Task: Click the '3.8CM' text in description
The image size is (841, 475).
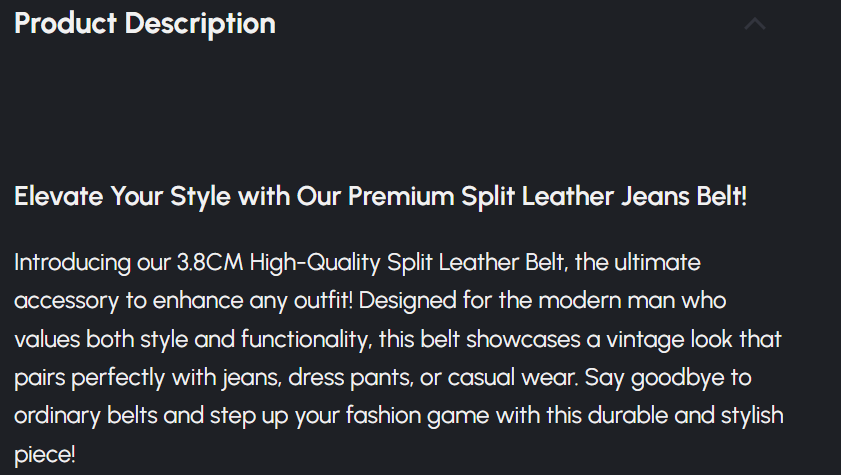Action: (210, 263)
